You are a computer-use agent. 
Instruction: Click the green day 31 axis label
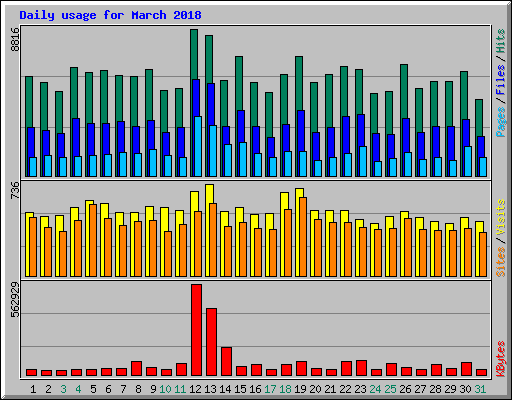[480, 389]
